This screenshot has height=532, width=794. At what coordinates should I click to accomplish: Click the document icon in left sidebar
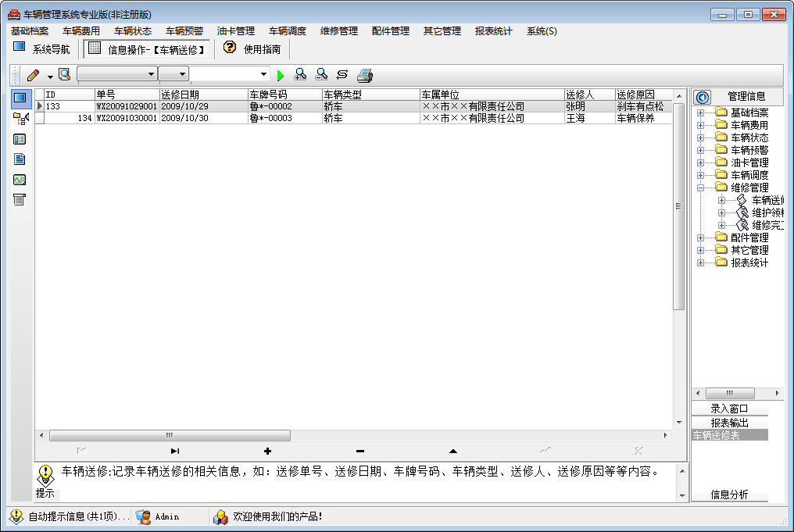coord(20,159)
